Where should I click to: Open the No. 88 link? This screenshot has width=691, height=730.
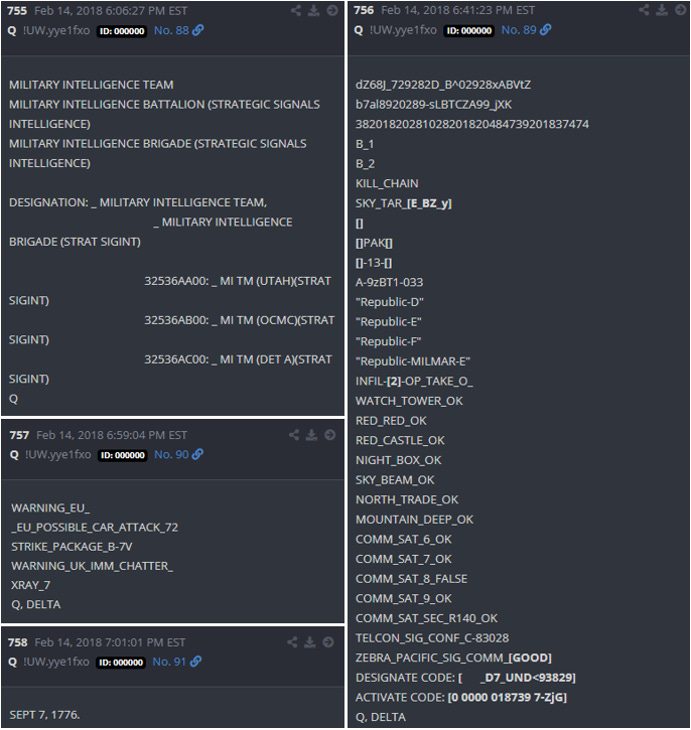[x=171, y=30]
